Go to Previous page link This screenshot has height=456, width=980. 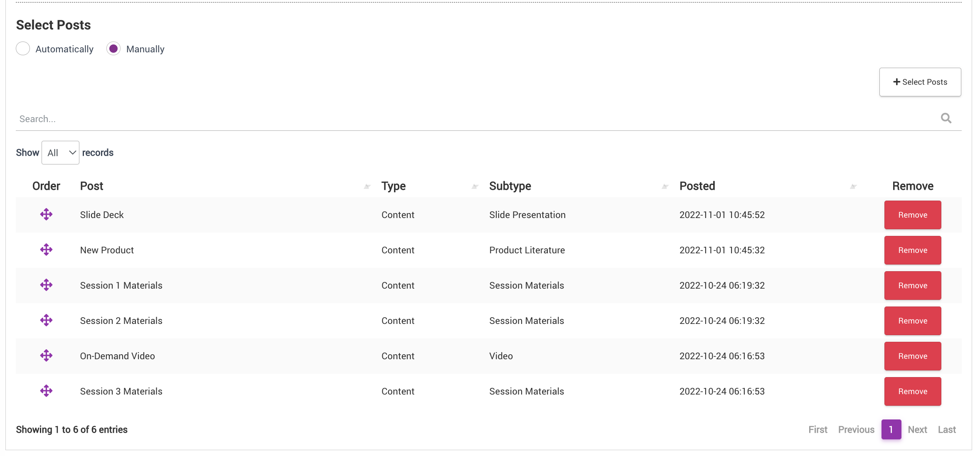click(856, 429)
